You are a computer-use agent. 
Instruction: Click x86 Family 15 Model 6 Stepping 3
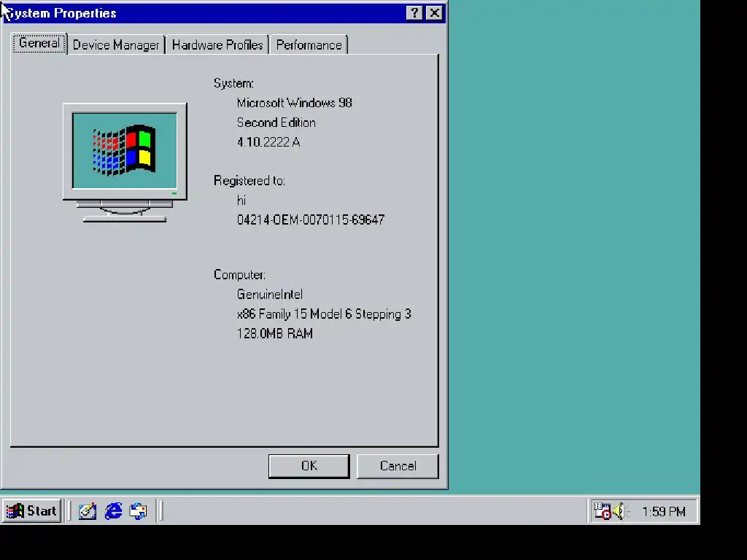pyautogui.click(x=324, y=314)
